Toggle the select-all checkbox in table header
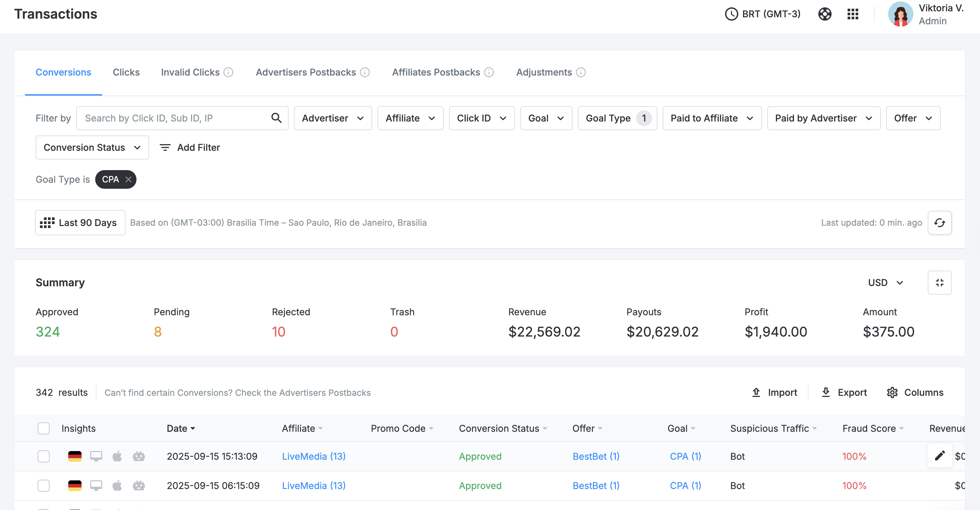 44,428
